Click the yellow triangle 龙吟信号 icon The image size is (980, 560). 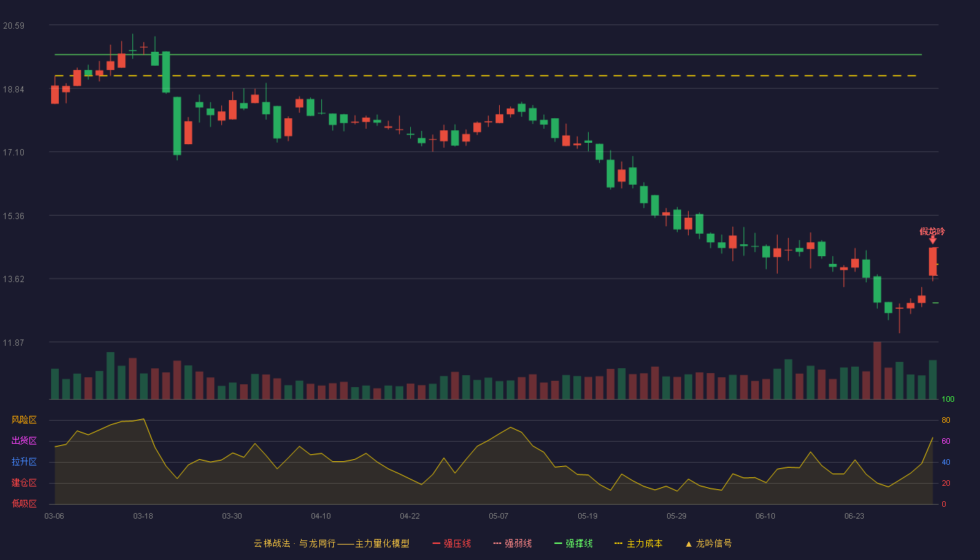(x=688, y=544)
